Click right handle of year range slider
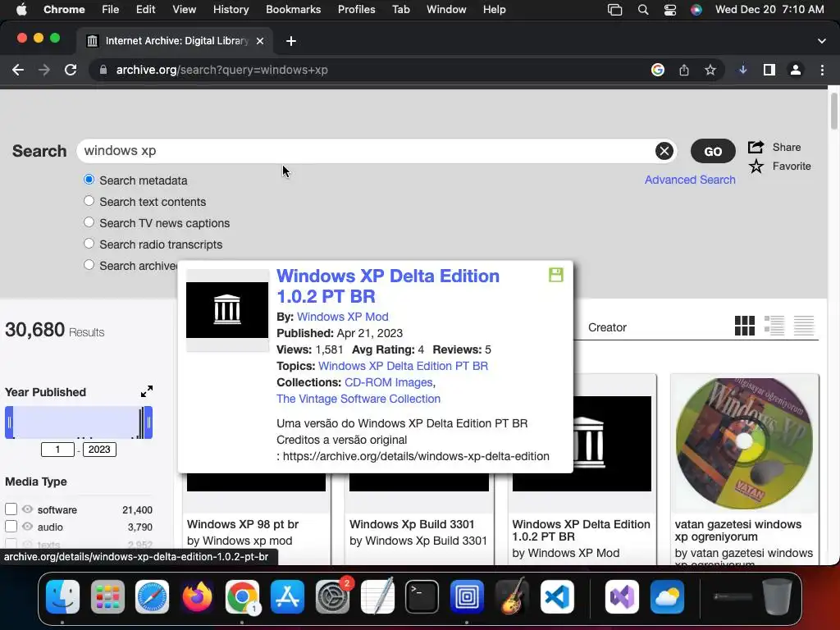This screenshot has width=840, height=630. [x=148, y=422]
